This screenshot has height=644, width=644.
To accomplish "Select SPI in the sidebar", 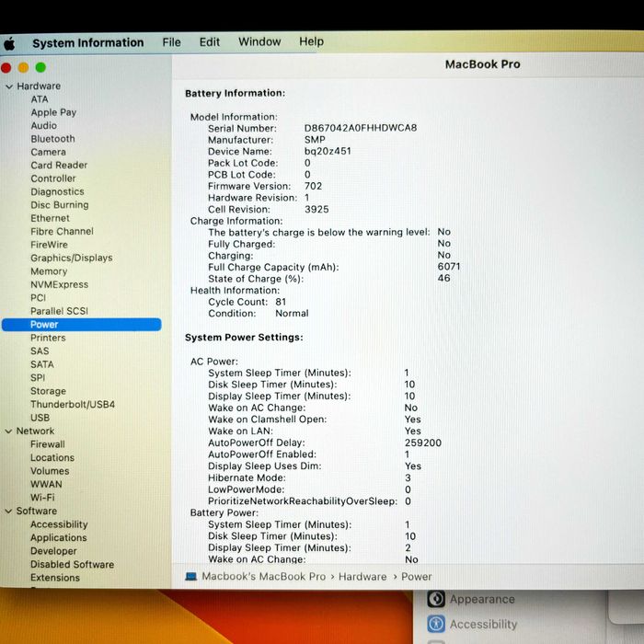I will click(x=38, y=377).
